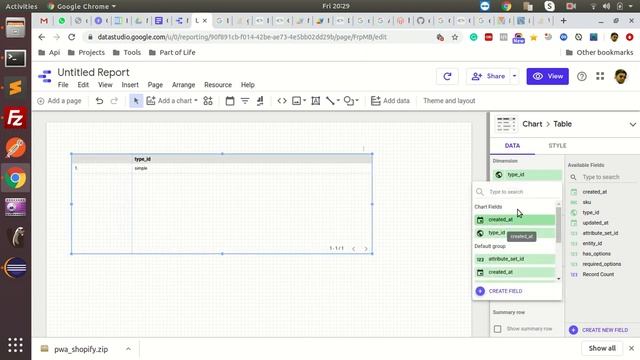
Task: Switch to the STYLE tab
Action: pyautogui.click(x=557, y=146)
